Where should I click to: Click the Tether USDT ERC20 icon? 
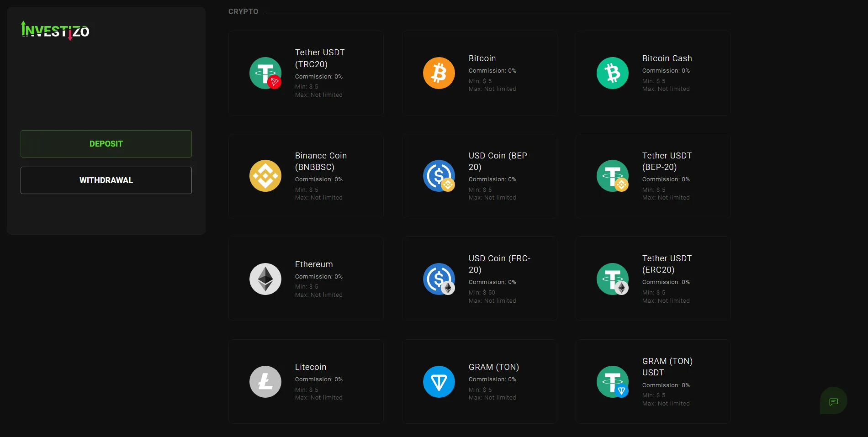click(613, 279)
